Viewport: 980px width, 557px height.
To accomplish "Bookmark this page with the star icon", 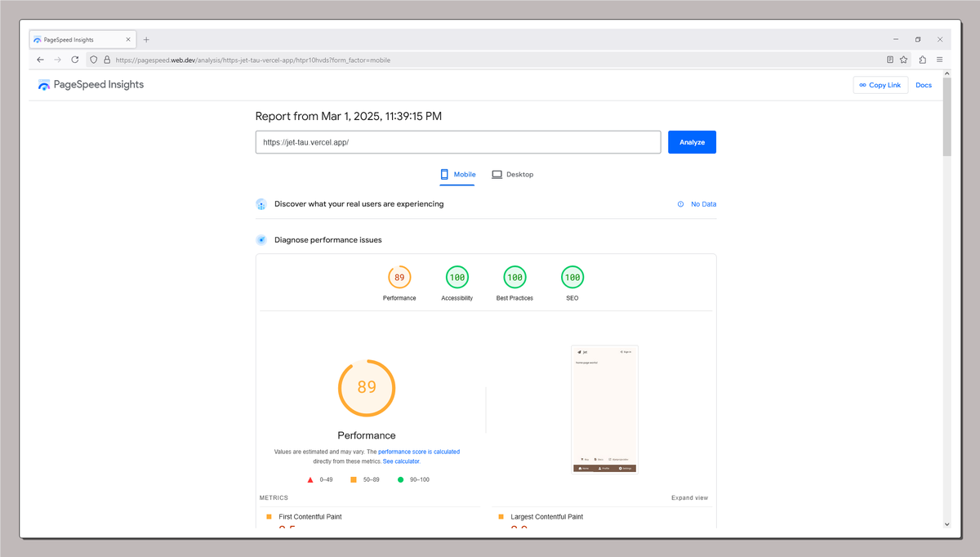I will coord(904,60).
